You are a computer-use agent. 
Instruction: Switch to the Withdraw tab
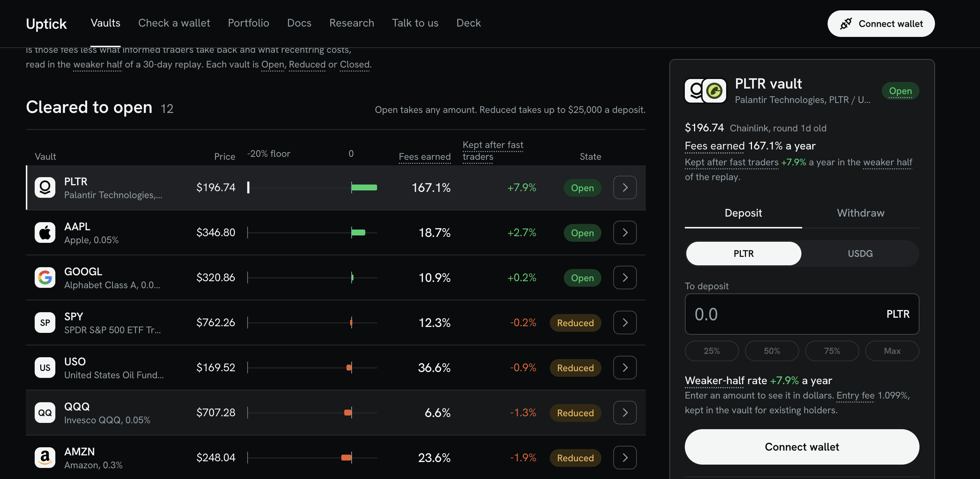click(860, 213)
